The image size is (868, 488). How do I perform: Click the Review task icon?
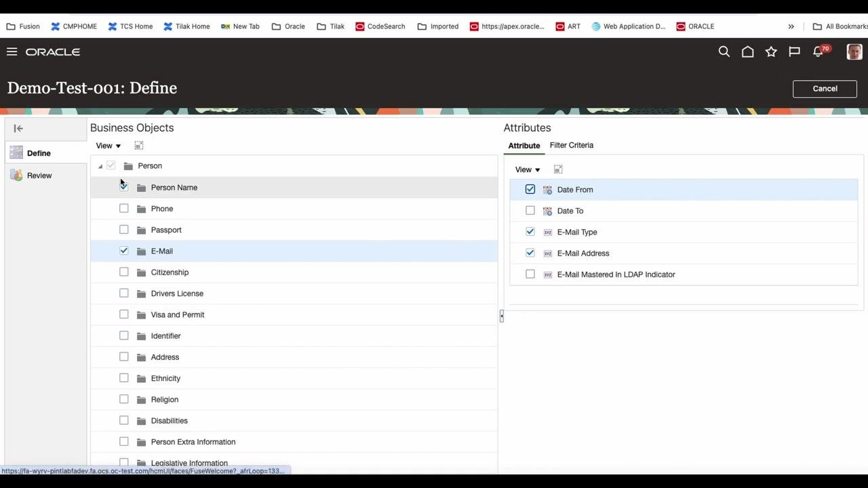tap(16, 176)
